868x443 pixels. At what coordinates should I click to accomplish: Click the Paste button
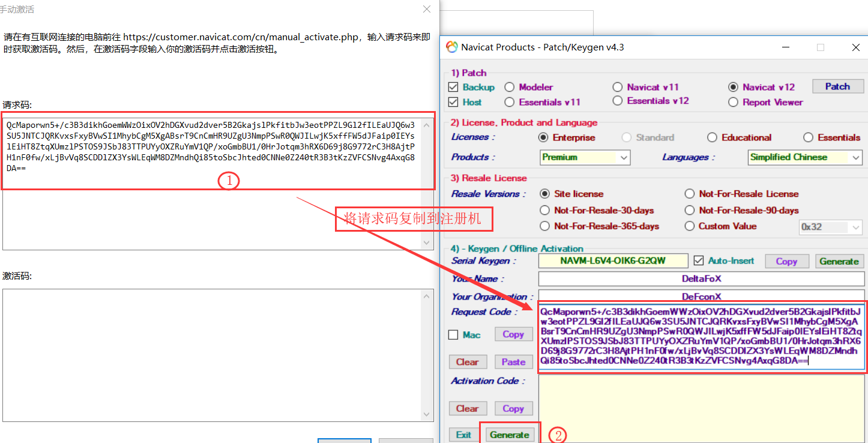513,362
